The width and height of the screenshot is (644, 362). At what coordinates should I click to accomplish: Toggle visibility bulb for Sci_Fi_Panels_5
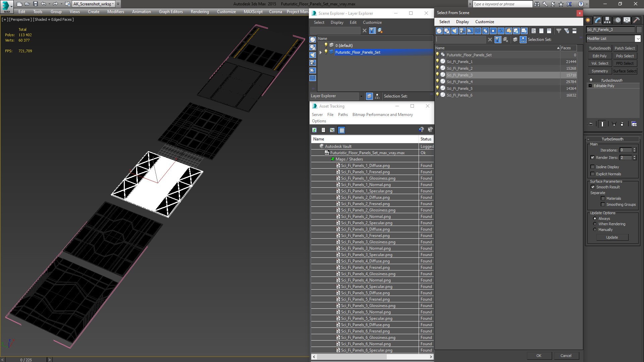pyautogui.click(x=437, y=88)
